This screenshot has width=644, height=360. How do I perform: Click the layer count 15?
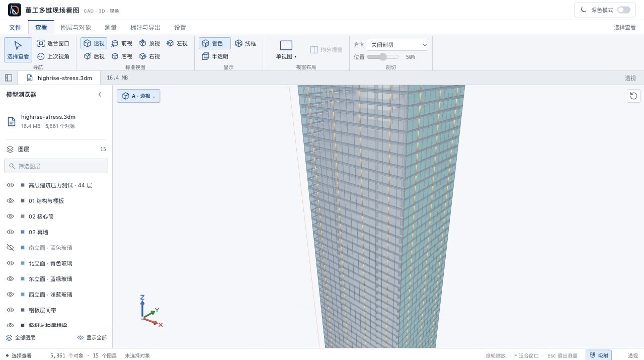(103, 149)
